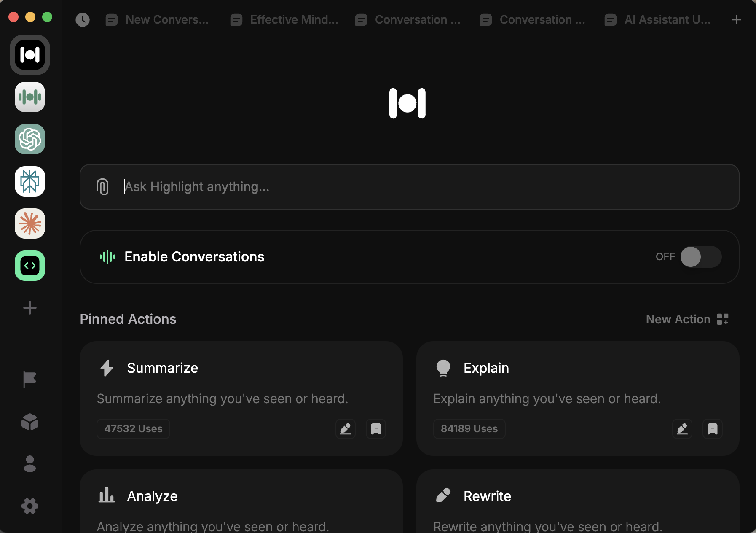Open the flag icon in sidebar

[30, 380]
